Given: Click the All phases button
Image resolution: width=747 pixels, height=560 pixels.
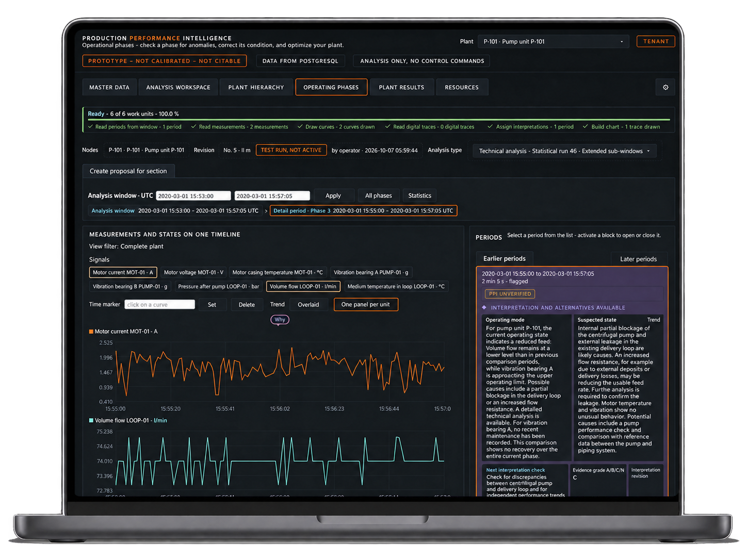Looking at the screenshot, I should (379, 195).
